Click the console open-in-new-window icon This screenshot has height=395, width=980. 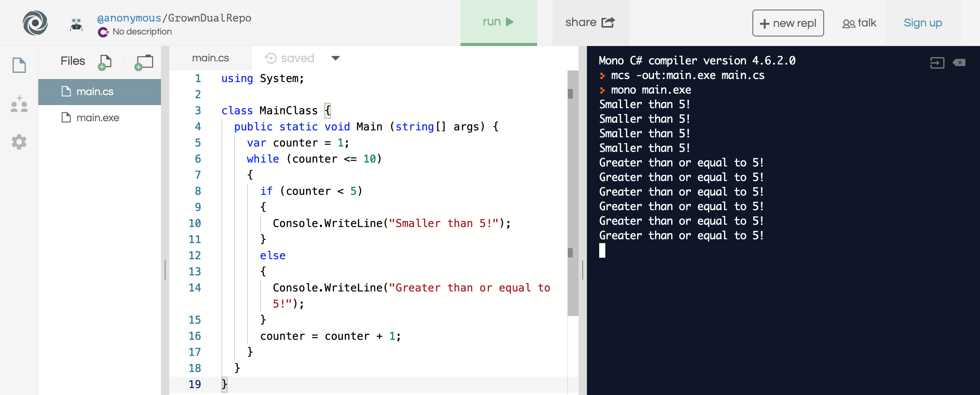tap(937, 63)
